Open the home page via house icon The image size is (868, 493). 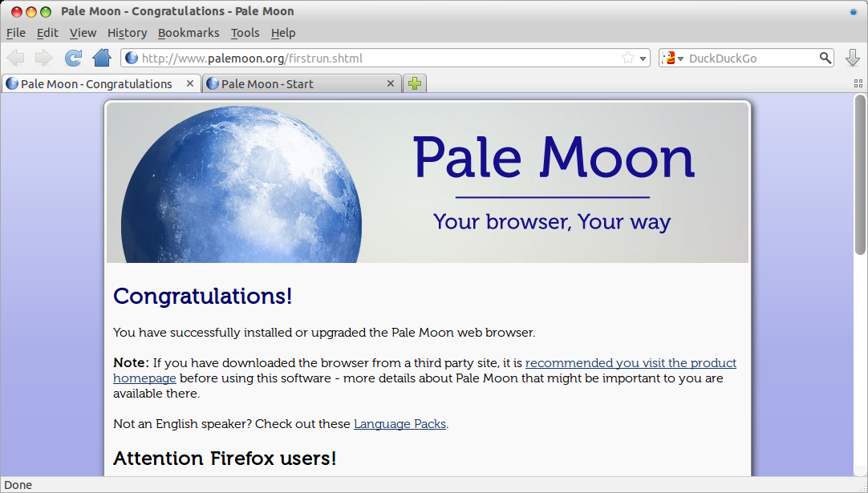(x=102, y=58)
